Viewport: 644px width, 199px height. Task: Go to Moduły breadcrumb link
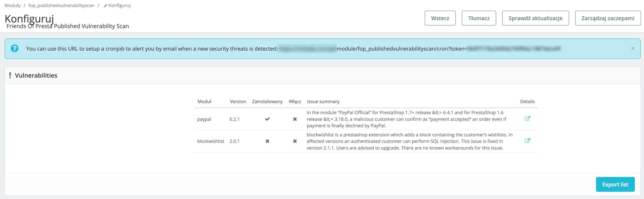point(13,5)
